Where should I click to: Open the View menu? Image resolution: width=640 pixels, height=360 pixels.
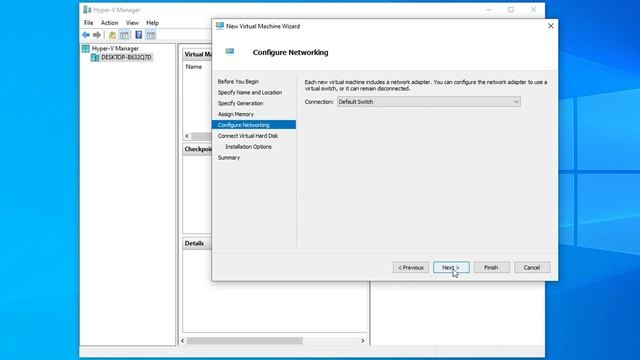coord(132,23)
